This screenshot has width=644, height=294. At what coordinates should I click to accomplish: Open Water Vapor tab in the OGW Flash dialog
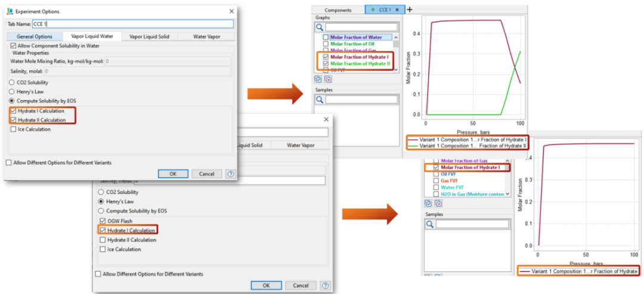click(300, 145)
